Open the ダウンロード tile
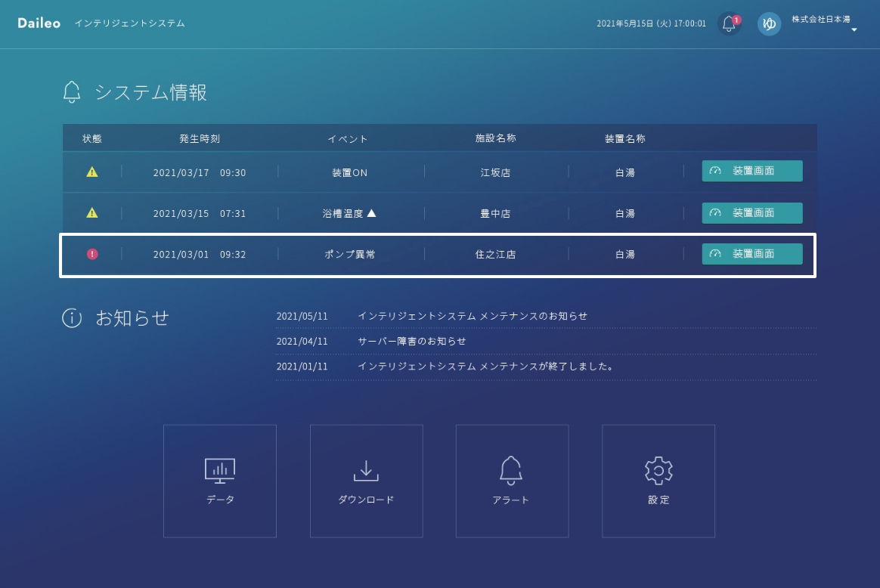 pos(366,481)
